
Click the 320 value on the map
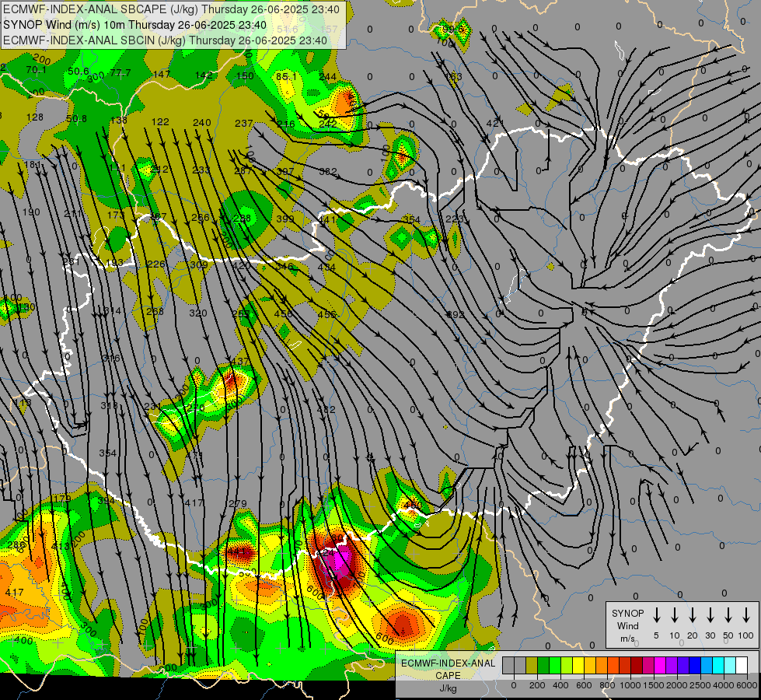pos(198,313)
